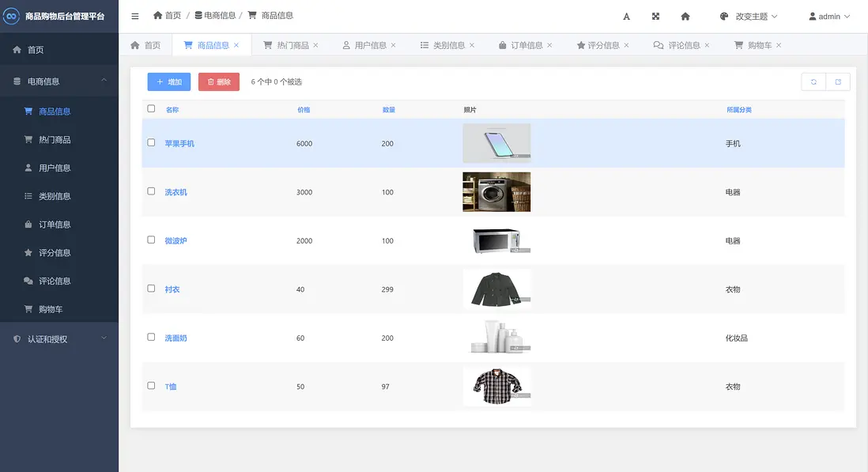
Task: Check the select-all checkbox in table header
Action: pyautogui.click(x=152, y=109)
